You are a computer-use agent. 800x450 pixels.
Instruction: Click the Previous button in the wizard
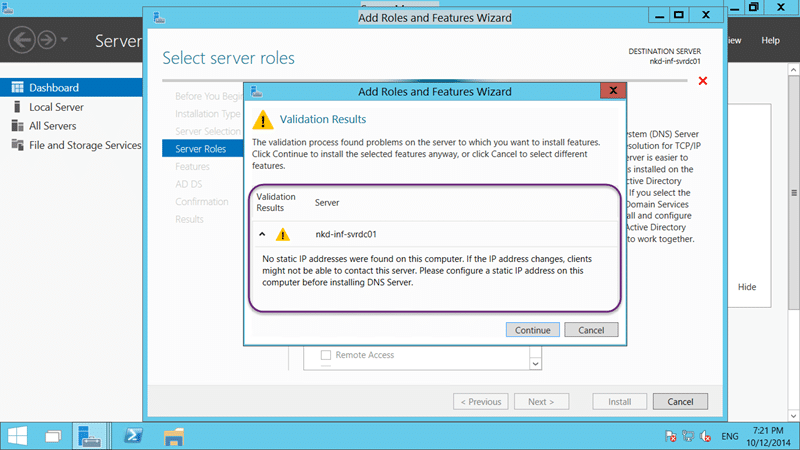481,402
